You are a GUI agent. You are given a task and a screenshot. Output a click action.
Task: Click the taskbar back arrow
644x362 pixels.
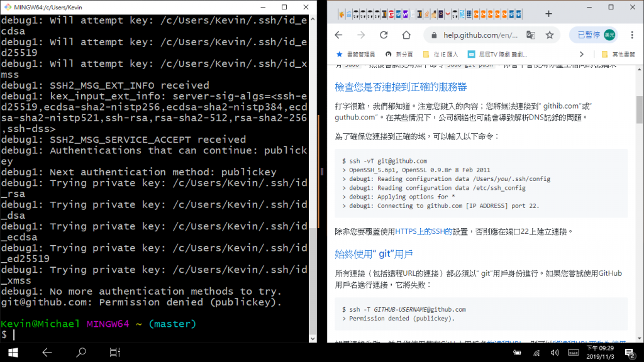coord(47,353)
